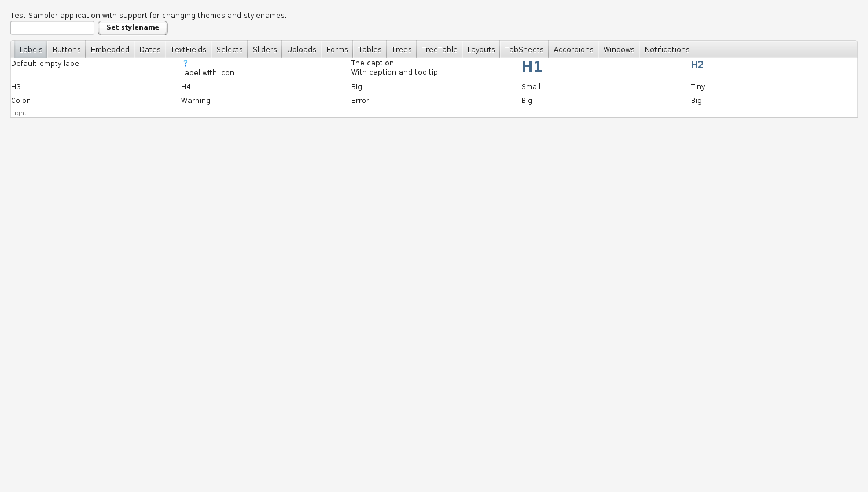Open the TabSheets tab
The image size is (868, 492).
pyautogui.click(x=524, y=50)
